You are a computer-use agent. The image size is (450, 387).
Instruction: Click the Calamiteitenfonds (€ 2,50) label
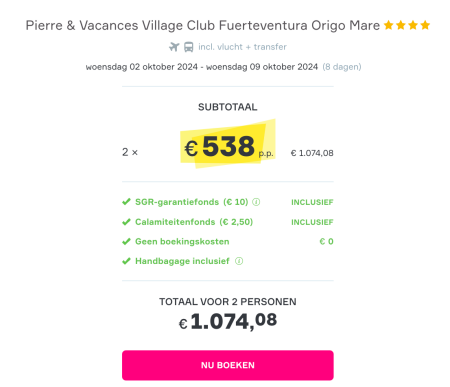pos(194,222)
